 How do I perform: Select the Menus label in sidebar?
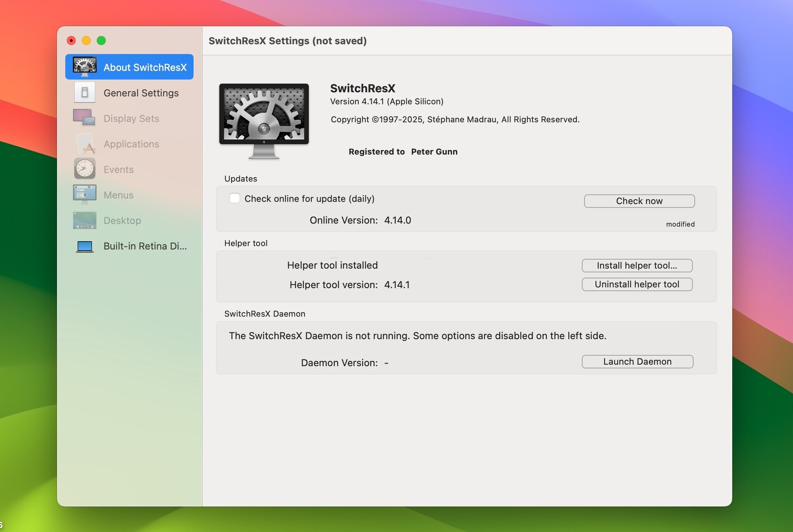(x=119, y=195)
